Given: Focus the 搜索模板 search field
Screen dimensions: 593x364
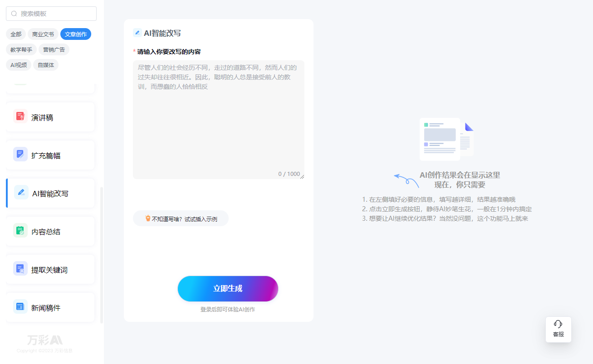Looking at the screenshot, I should point(51,14).
